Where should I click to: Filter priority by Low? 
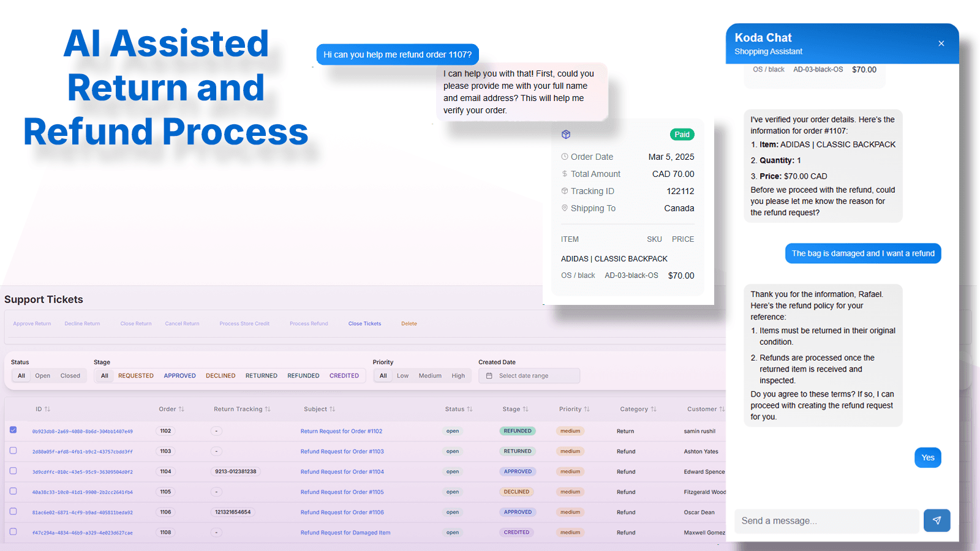(x=402, y=376)
